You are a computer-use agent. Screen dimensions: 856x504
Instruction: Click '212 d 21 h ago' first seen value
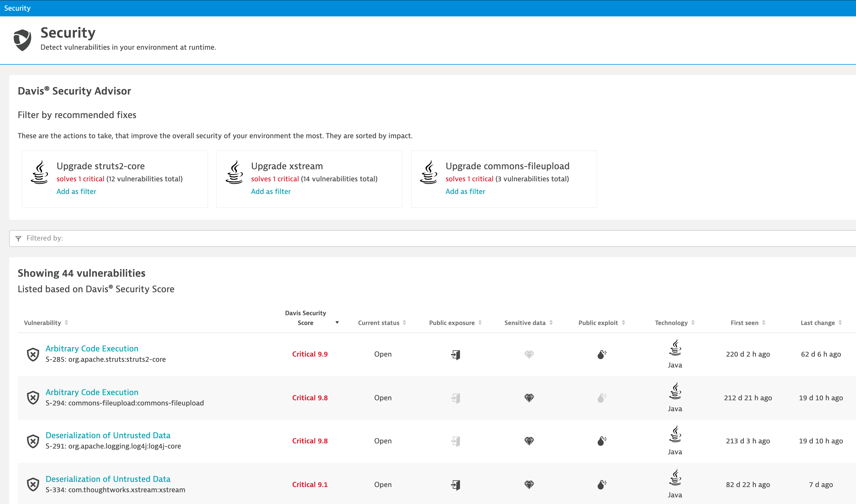(x=748, y=398)
